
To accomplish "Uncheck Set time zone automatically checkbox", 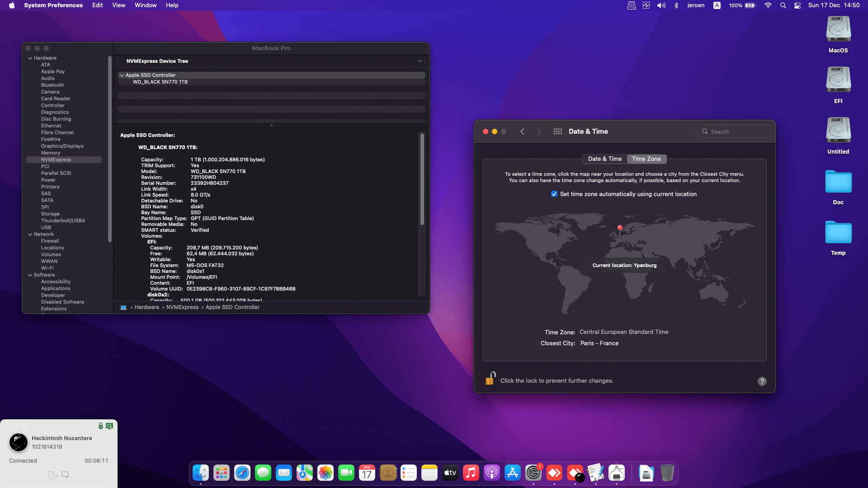I will (x=554, y=194).
